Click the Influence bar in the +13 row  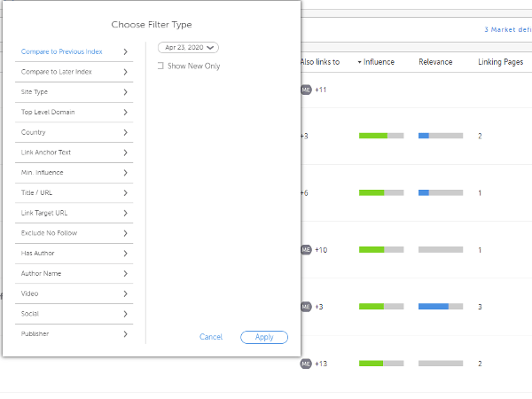click(x=381, y=364)
